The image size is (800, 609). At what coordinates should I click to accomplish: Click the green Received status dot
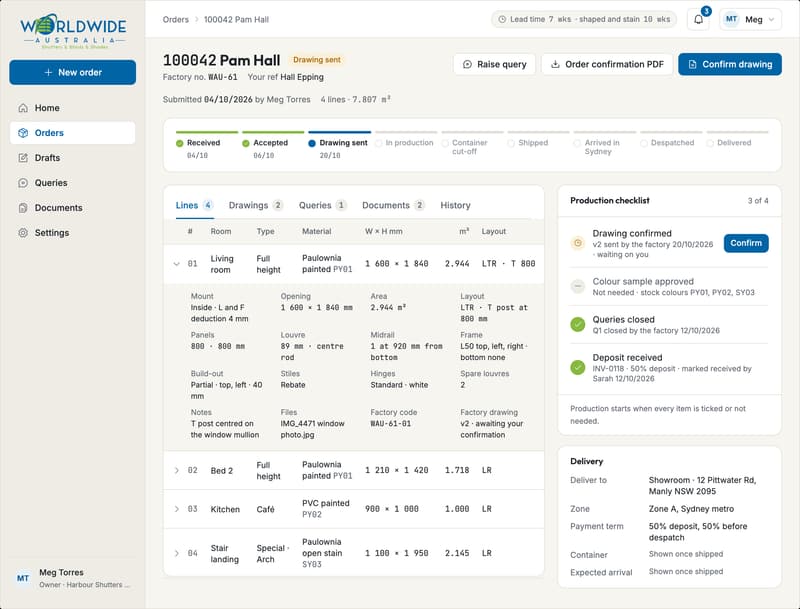click(x=180, y=143)
